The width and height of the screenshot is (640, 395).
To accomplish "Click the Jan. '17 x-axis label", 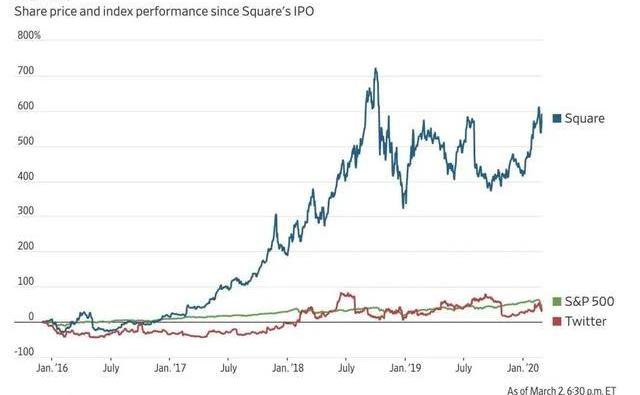I will coord(170,368).
